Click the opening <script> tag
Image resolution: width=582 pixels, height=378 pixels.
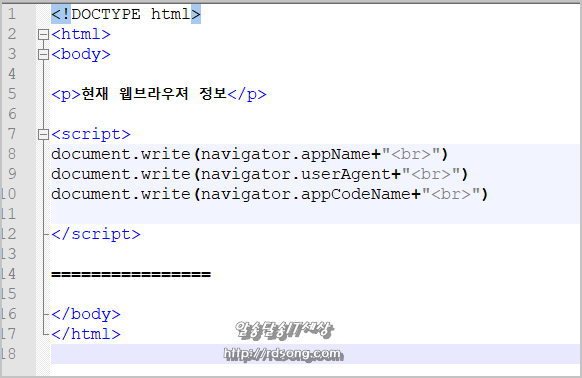[91, 134]
